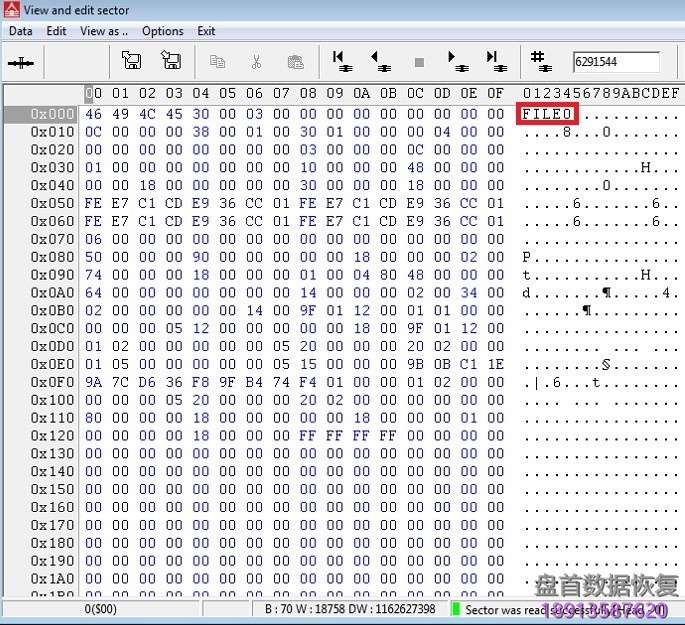Select byte 64 at start of row 0x0A0
Viewport: 685px width, 625px height.
tap(93, 293)
